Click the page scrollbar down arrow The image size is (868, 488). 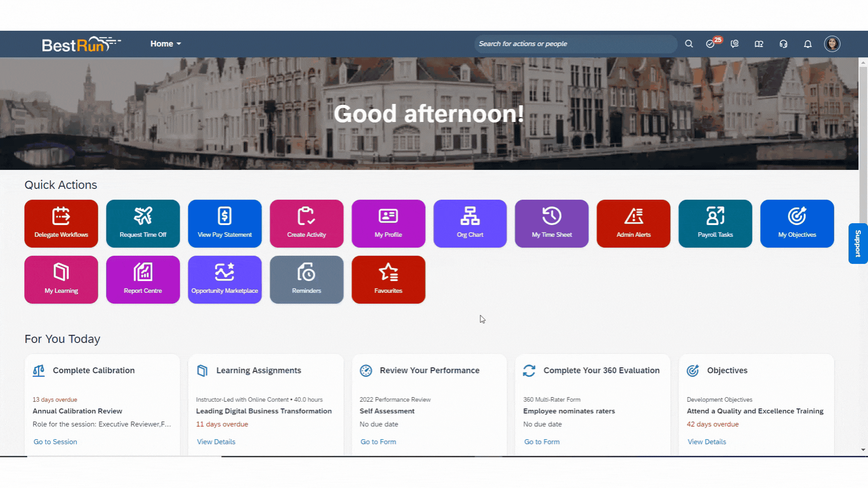point(863,450)
